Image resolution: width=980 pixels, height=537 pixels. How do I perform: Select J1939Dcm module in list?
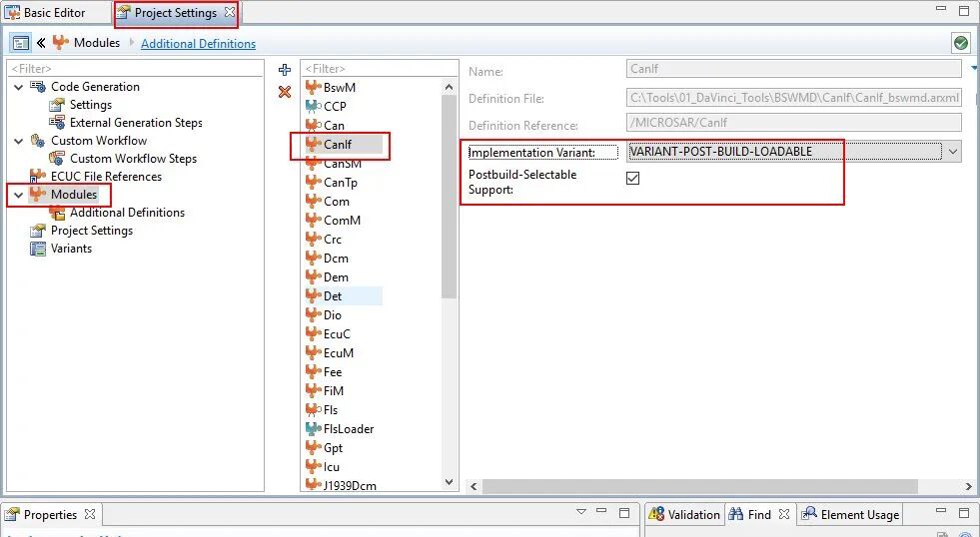pos(350,485)
